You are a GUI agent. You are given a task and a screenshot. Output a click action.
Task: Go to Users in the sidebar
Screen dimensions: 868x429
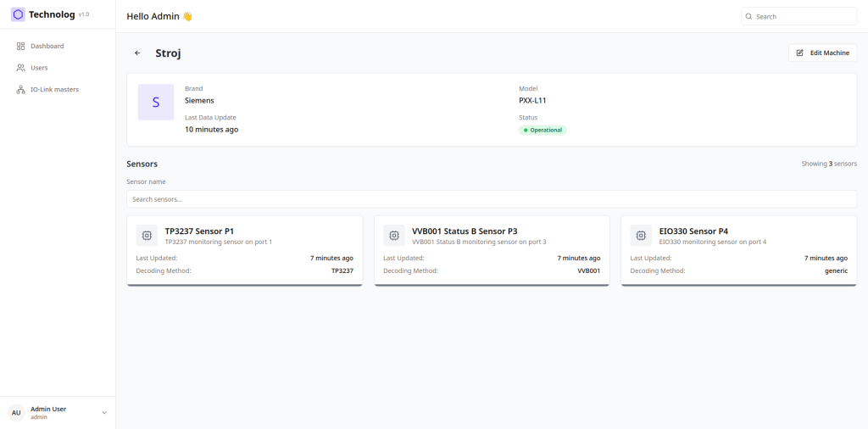[x=39, y=68]
